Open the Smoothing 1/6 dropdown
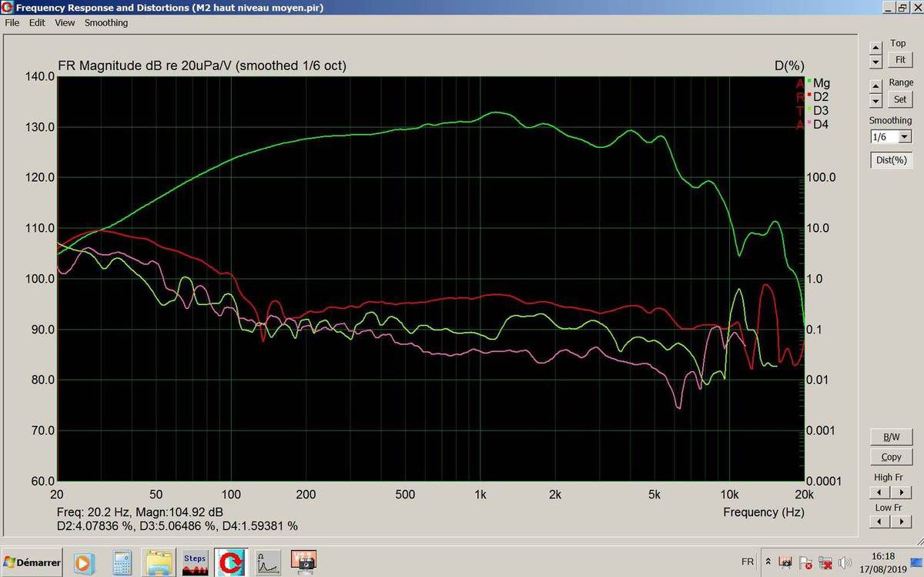 point(905,137)
